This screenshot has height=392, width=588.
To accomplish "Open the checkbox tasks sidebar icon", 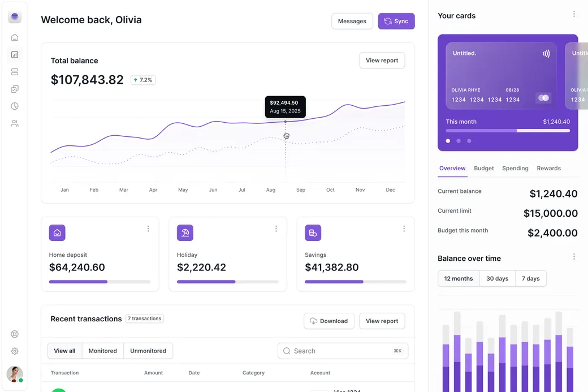I will pos(15,89).
